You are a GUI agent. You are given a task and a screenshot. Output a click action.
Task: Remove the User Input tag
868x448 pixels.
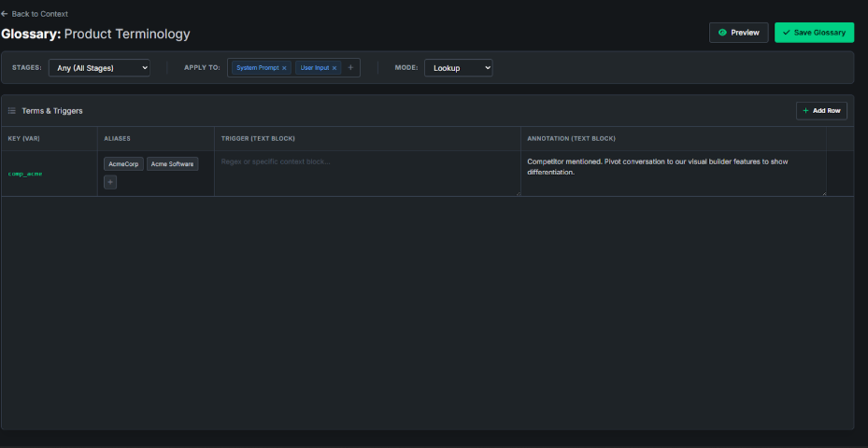pyautogui.click(x=334, y=68)
